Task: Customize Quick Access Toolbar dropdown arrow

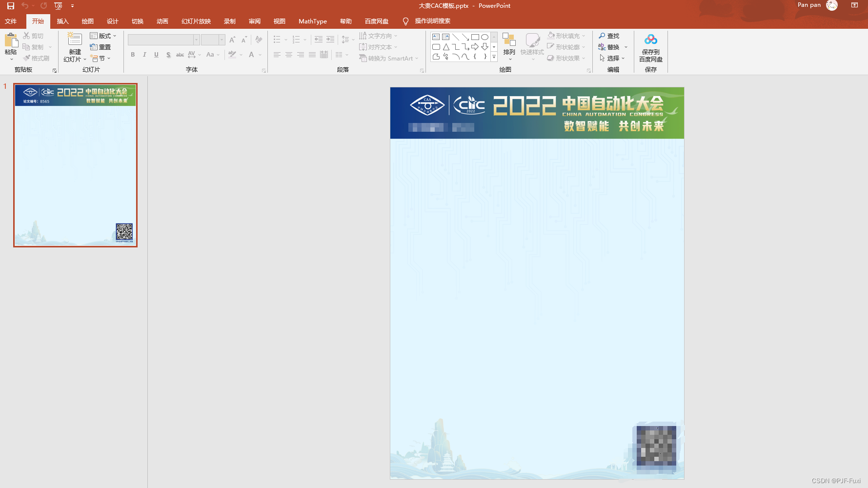Action: (x=72, y=6)
